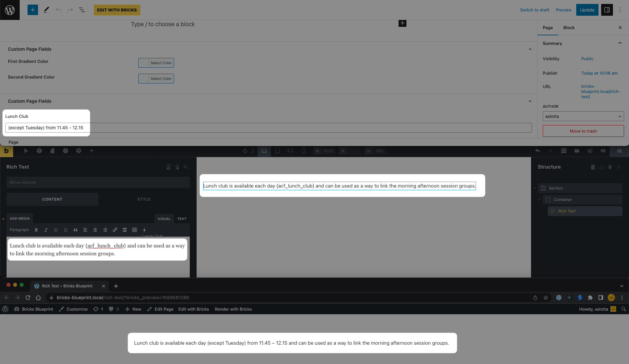
Task: Toggle the bulleted list in the editor toolbar
Action: pyautogui.click(x=56, y=230)
